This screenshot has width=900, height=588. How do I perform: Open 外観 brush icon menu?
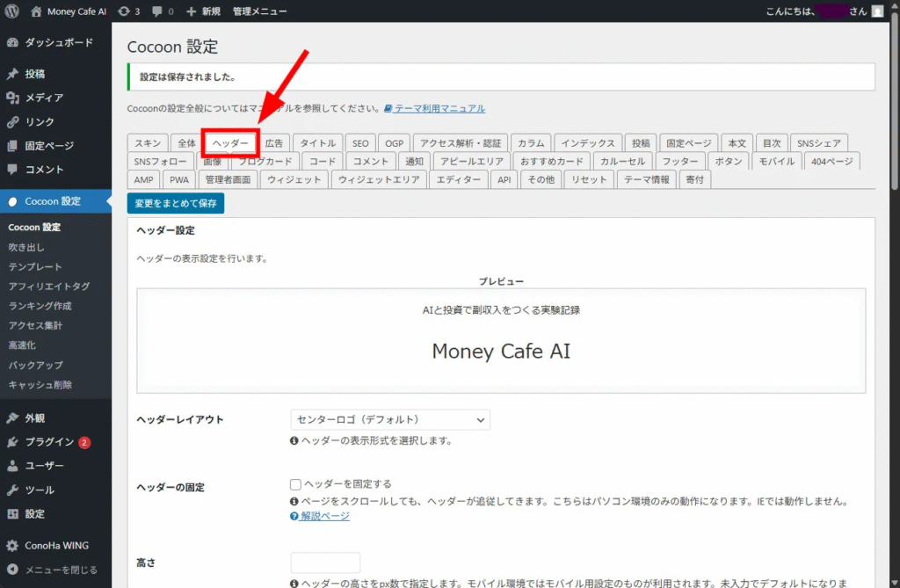[x=12, y=418]
